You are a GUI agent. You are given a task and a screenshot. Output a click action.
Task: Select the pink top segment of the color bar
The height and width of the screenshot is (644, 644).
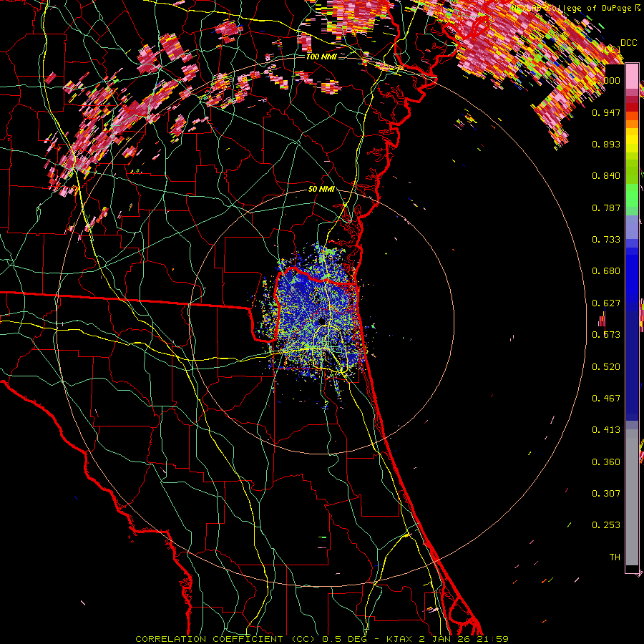point(632,77)
